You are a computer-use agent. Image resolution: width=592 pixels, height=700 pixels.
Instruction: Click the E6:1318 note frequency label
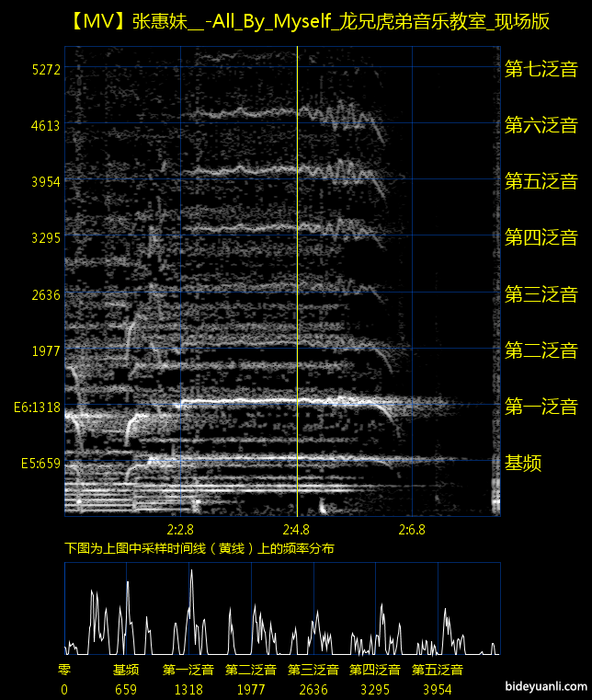coord(38,407)
